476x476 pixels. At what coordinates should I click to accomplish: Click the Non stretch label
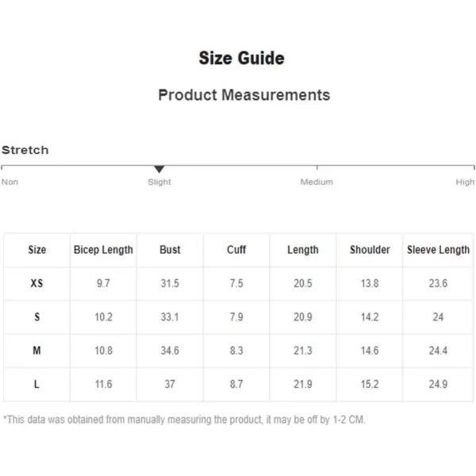tap(10, 182)
